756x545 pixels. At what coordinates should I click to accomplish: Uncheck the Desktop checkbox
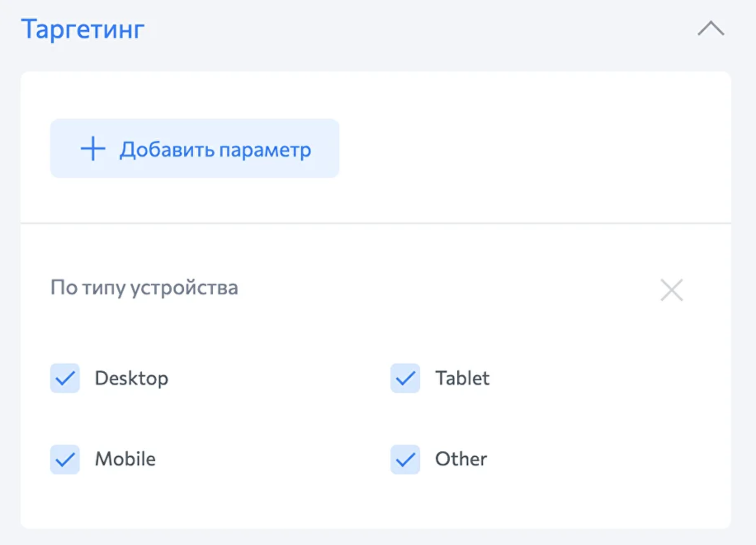pos(65,378)
